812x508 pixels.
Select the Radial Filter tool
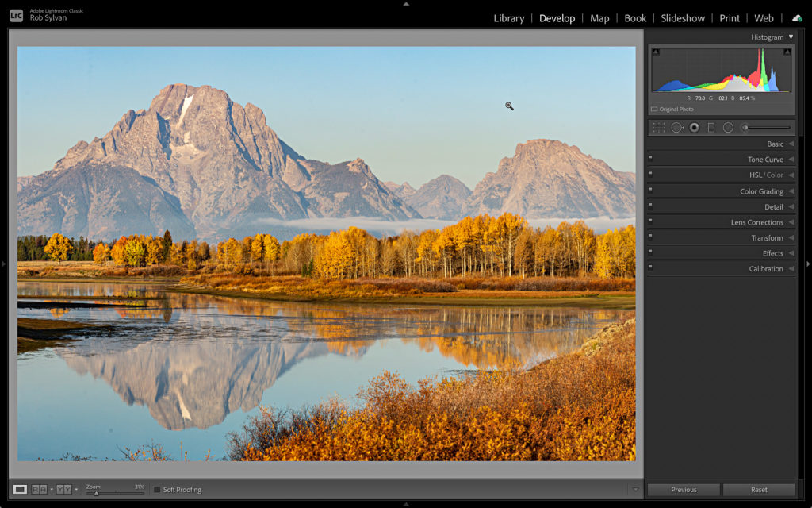pyautogui.click(x=728, y=128)
